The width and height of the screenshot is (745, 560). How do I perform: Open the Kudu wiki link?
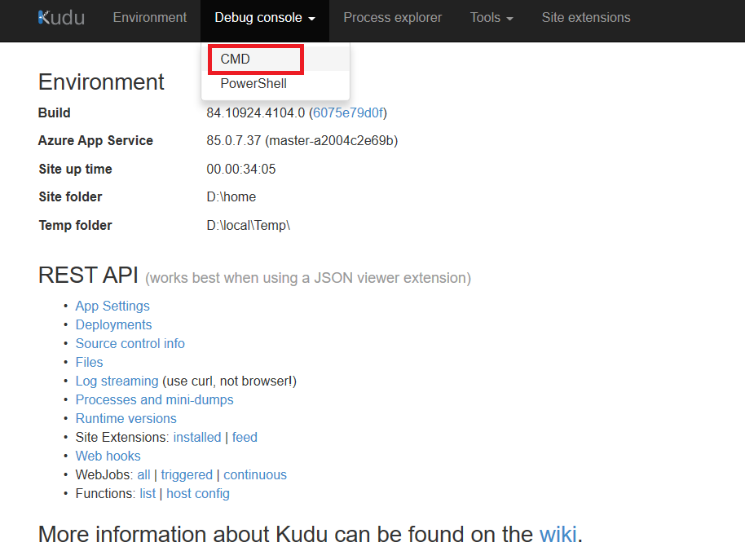558,535
